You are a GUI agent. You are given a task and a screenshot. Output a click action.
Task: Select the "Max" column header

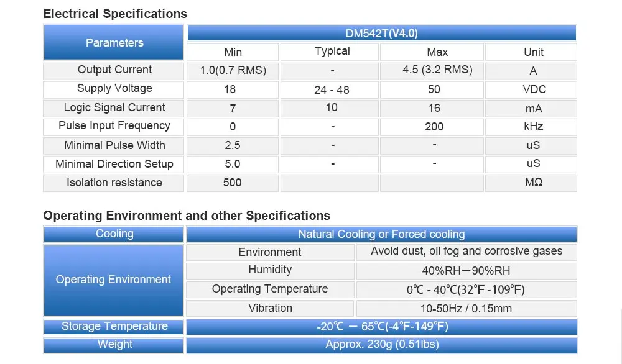tap(432, 52)
